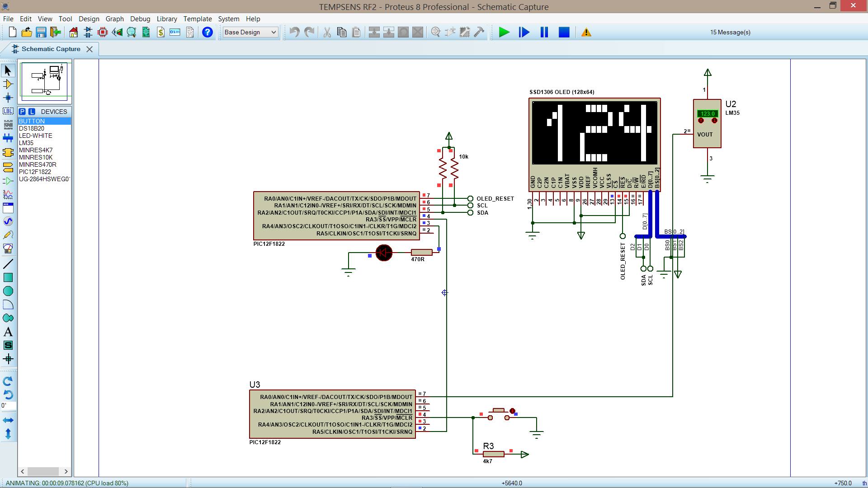This screenshot has width=868, height=488.
Task: Select the Wire Label mode tool
Action: click(8, 111)
